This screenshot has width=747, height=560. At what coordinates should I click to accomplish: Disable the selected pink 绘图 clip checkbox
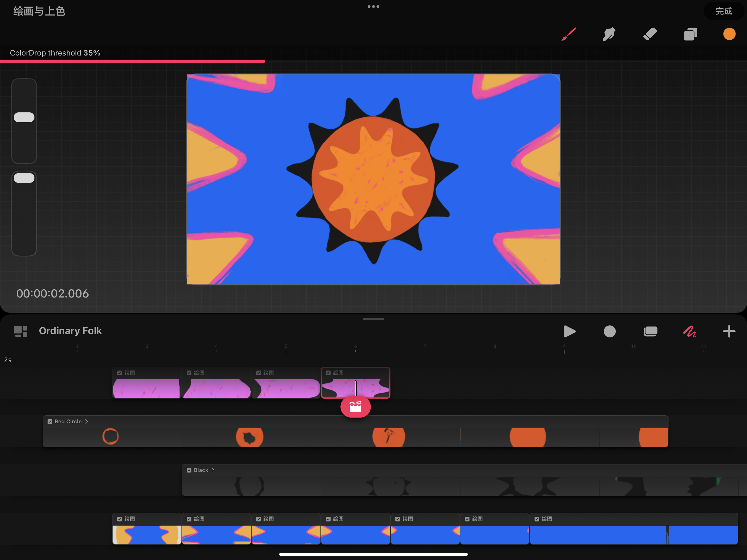point(328,373)
